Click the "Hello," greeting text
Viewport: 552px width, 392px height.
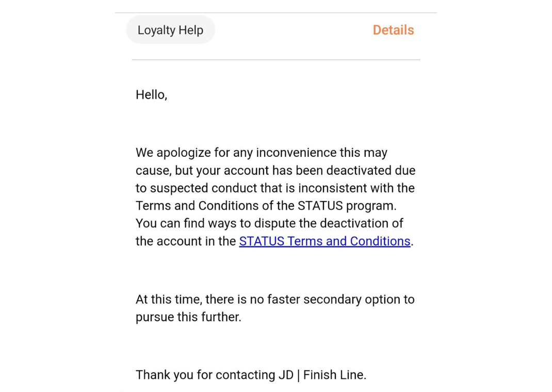click(151, 95)
